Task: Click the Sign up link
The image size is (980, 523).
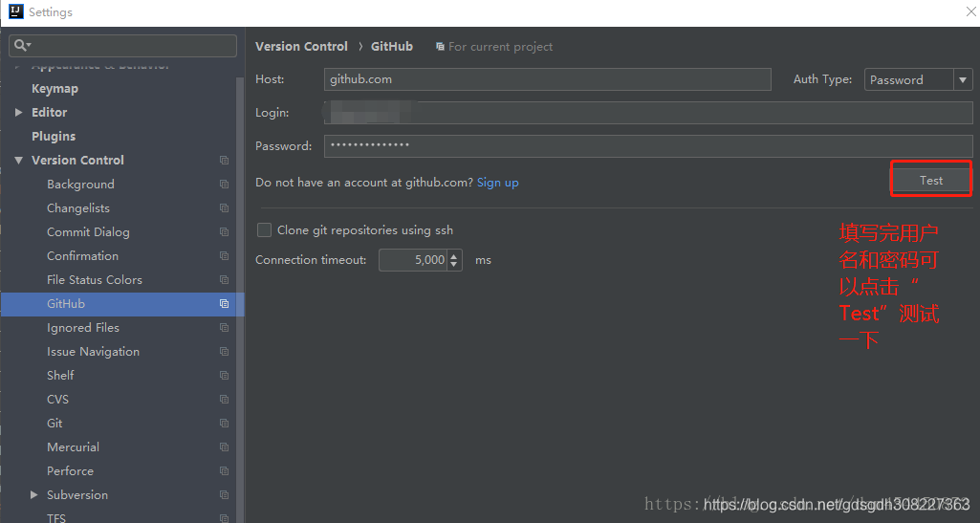Action: 497,183
